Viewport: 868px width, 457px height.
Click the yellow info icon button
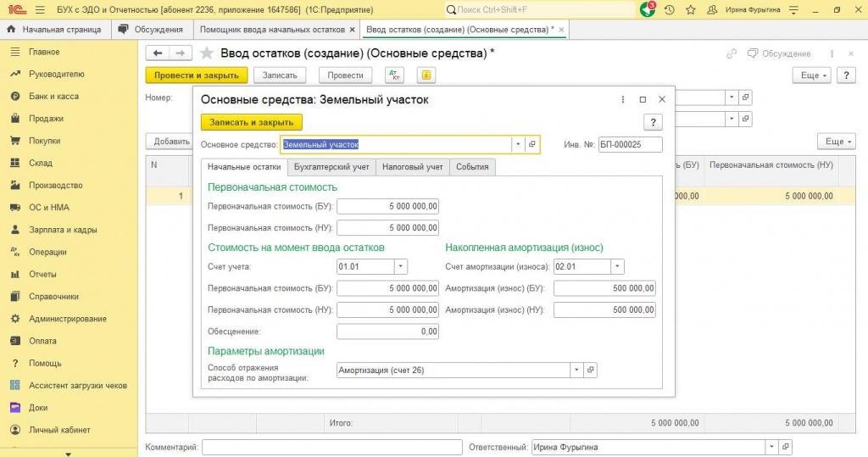tap(426, 75)
